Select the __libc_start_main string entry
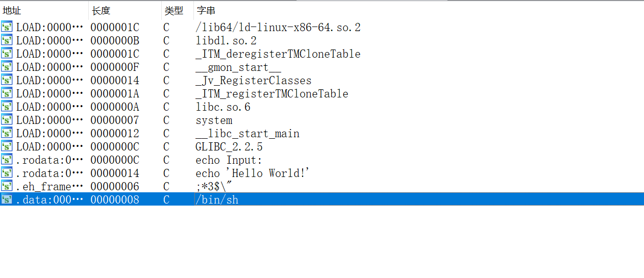The width and height of the screenshot is (644, 278). [x=247, y=134]
